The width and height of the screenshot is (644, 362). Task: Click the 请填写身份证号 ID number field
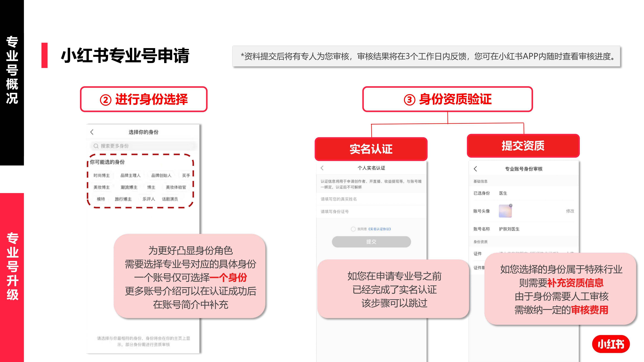click(371, 212)
